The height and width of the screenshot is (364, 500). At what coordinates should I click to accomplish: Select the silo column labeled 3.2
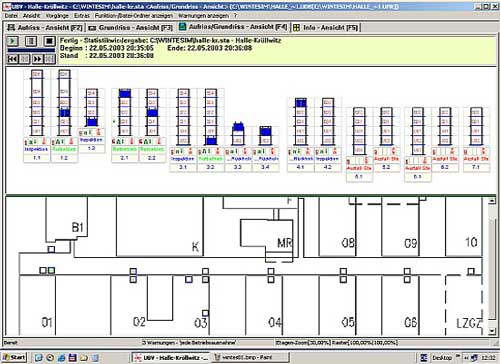pos(210,130)
